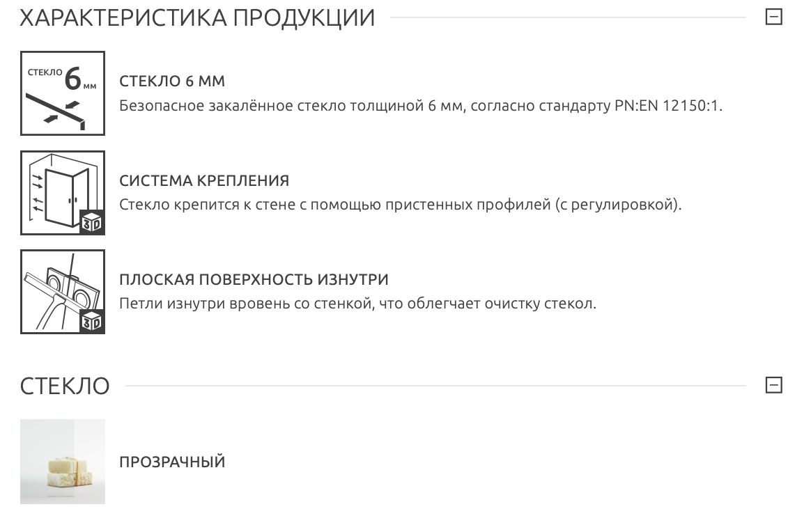
Task: Click the ПЛОСКАЯ ПОВЕРХНОСТЬ ИЗНУТРИ feature title
Action: coord(254,280)
